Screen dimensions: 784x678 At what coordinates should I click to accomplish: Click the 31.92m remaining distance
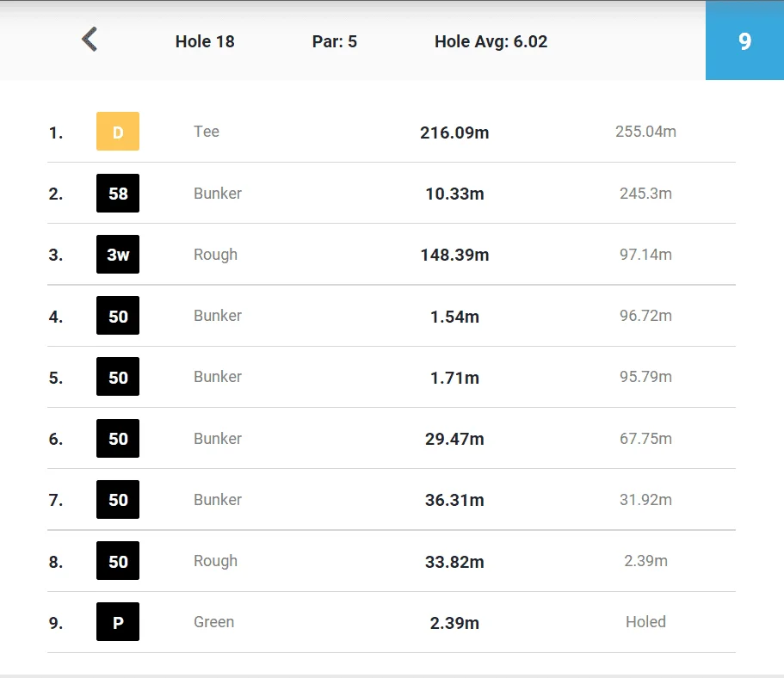tap(645, 500)
